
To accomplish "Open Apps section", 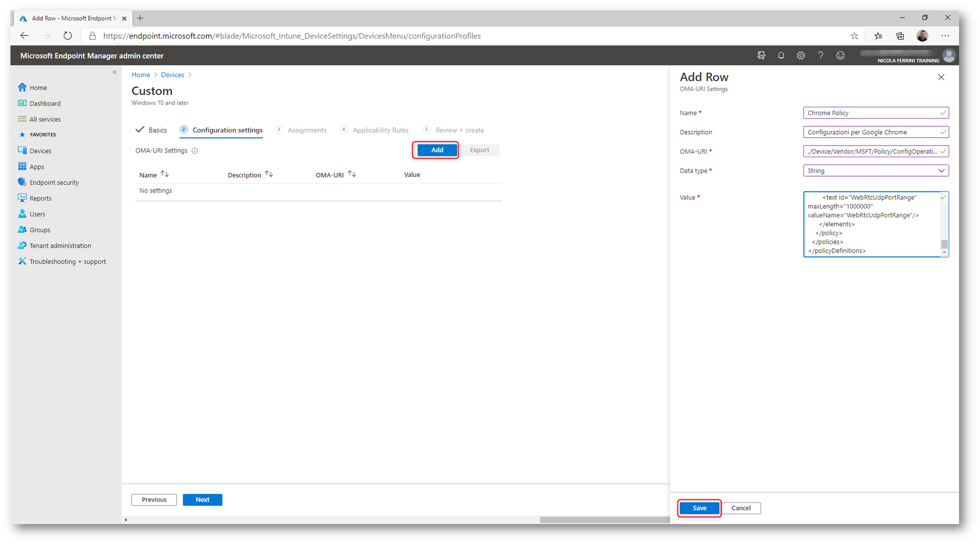I will pyautogui.click(x=31, y=167).
